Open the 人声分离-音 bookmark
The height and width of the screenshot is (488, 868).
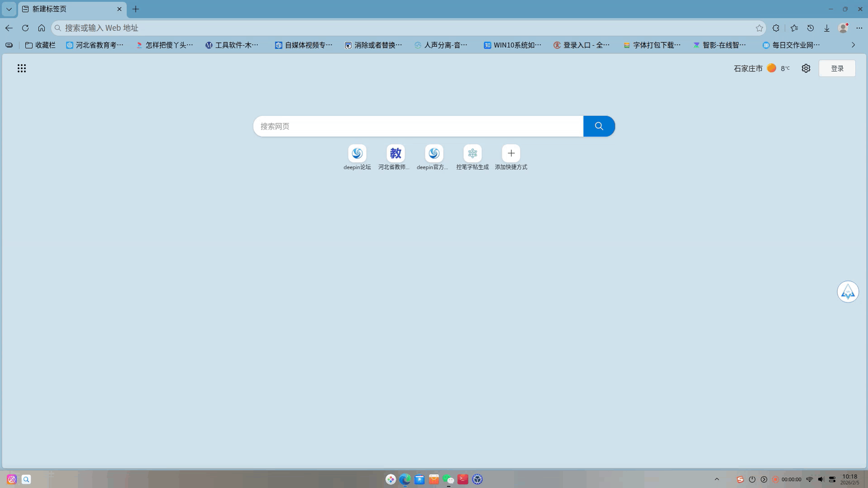pos(441,45)
